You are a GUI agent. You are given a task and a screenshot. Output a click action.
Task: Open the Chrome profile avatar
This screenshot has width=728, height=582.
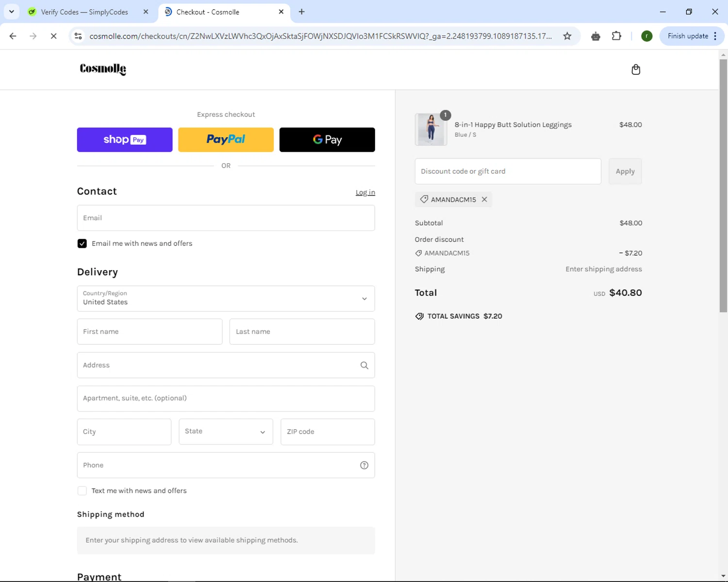[646, 36]
